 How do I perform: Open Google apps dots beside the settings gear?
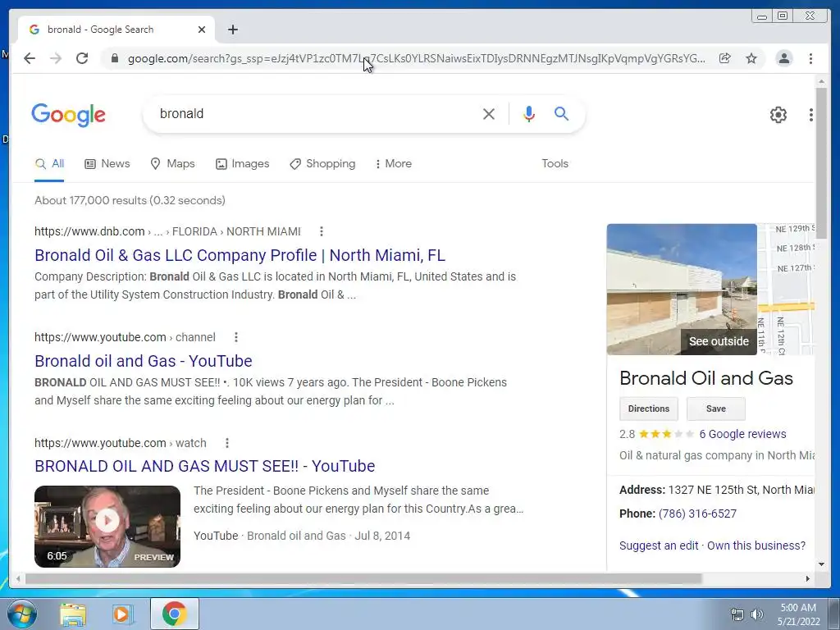[810, 115]
